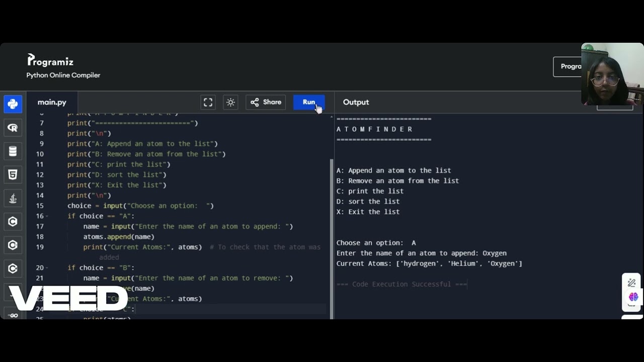The height and width of the screenshot is (362, 644).
Task: Select the C# compiler icon
Action: tap(13, 268)
